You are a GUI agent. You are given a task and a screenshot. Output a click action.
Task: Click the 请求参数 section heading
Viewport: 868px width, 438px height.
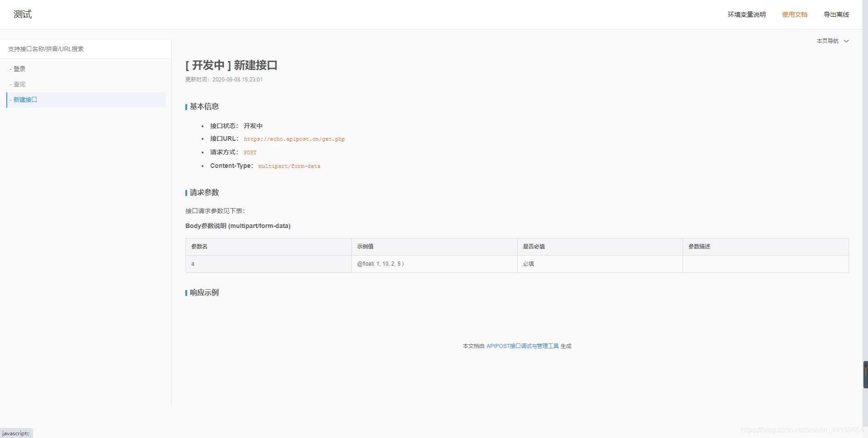tap(204, 192)
